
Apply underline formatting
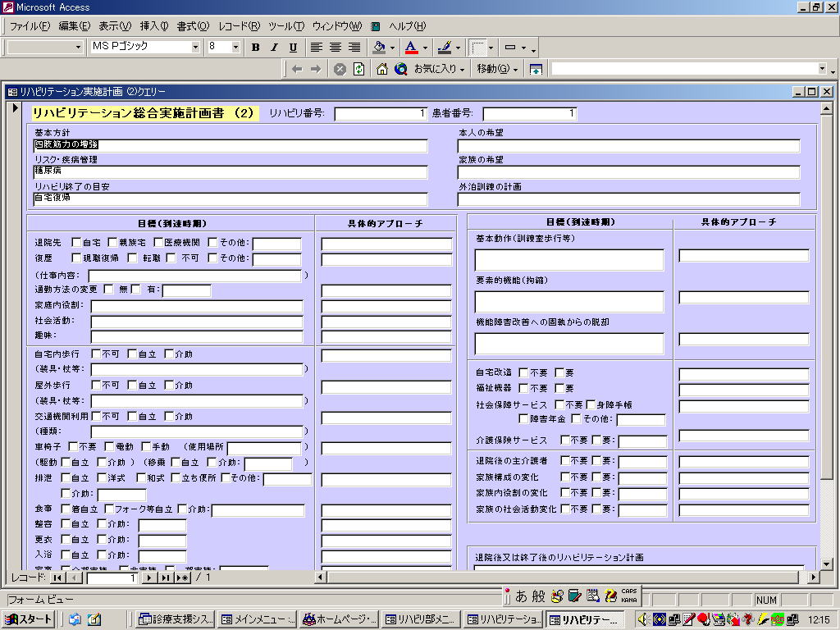coord(292,48)
